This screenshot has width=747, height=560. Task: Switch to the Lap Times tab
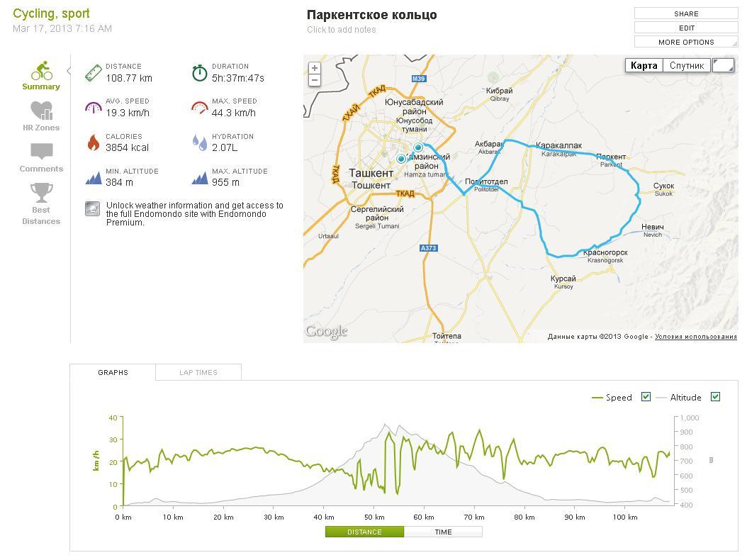click(x=198, y=372)
